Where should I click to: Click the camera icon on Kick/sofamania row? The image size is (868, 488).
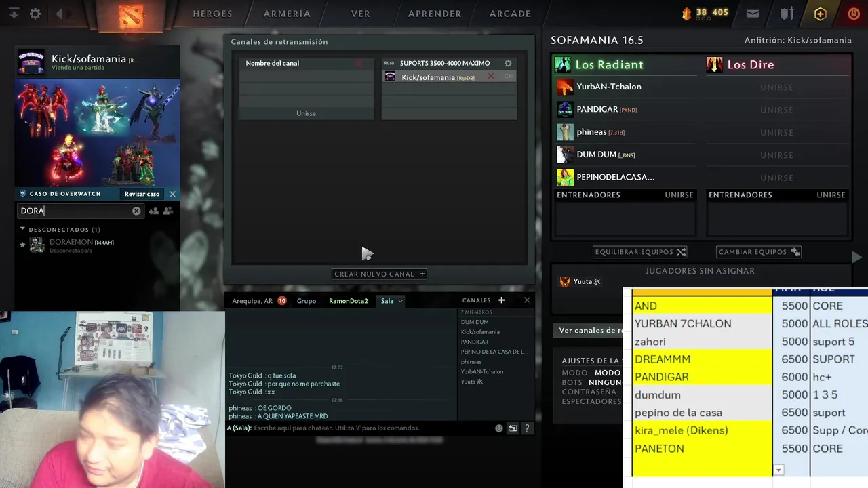tap(508, 76)
